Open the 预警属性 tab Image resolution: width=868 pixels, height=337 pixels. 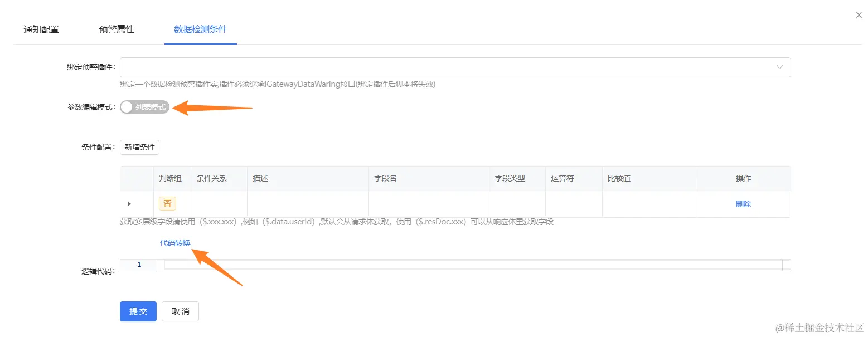click(117, 30)
